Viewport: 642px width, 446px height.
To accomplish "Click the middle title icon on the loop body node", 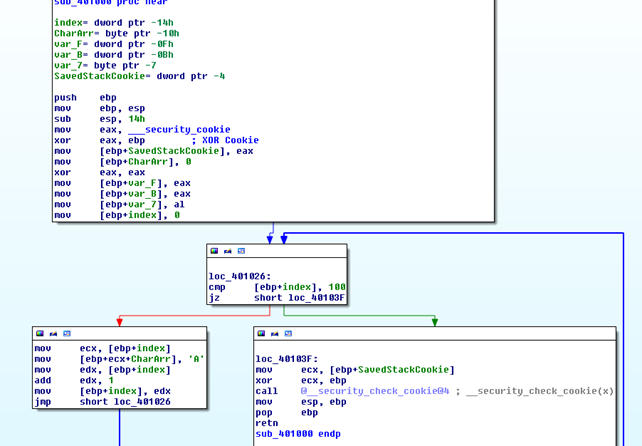I will pos(53,333).
